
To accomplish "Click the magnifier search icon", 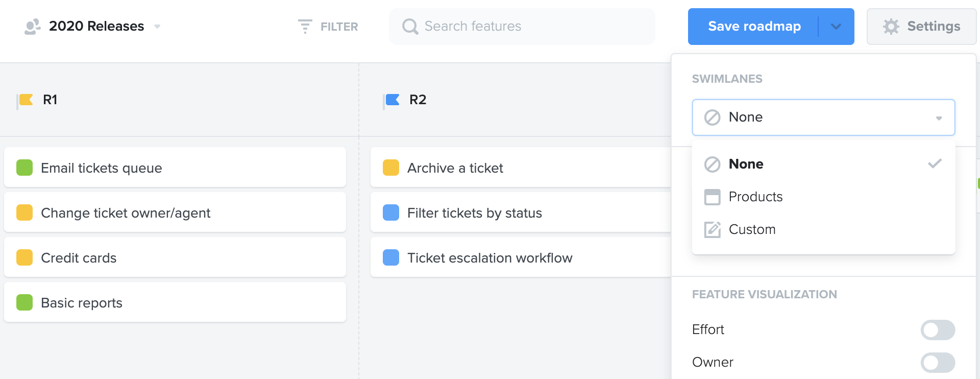I will tap(410, 27).
